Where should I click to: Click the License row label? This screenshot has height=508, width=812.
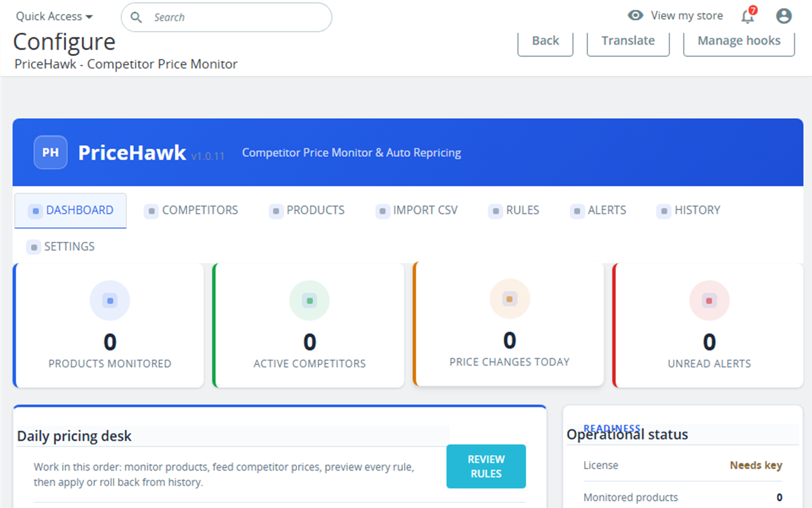[601, 465]
